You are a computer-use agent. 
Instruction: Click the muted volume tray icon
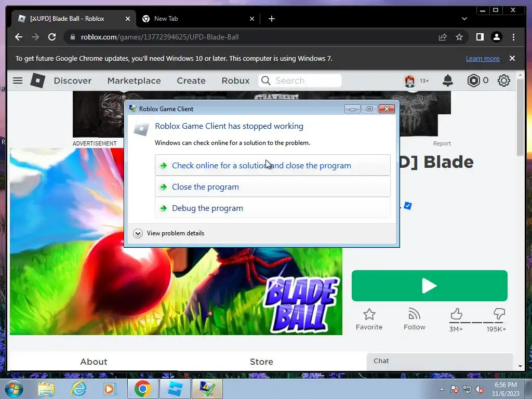(x=480, y=390)
